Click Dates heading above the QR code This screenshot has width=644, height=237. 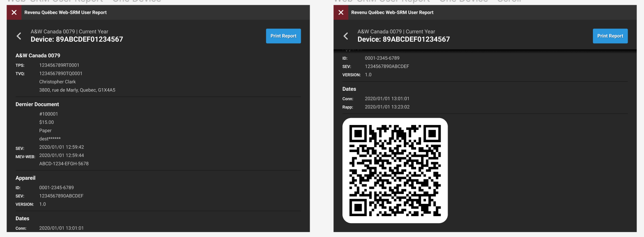[x=349, y=89]
